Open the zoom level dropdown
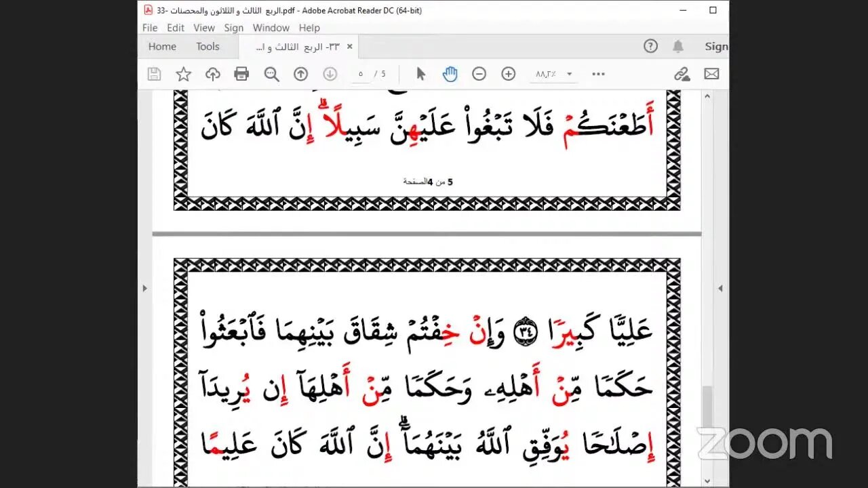Viewport: 868px width, 488px height. [570, 74]
